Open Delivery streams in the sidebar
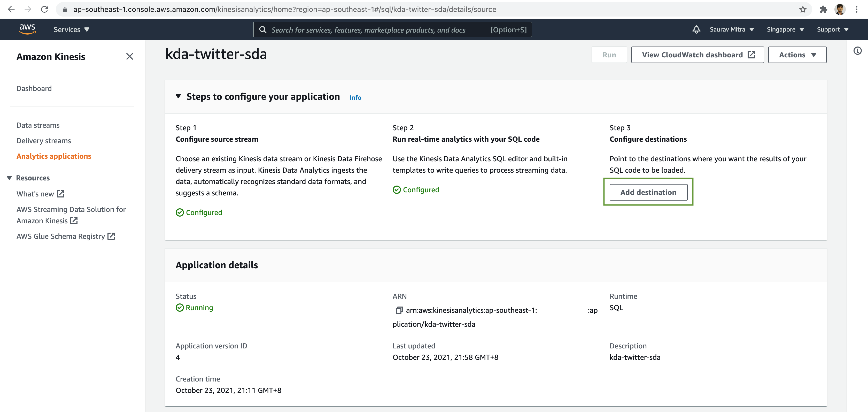 point(44,141)
